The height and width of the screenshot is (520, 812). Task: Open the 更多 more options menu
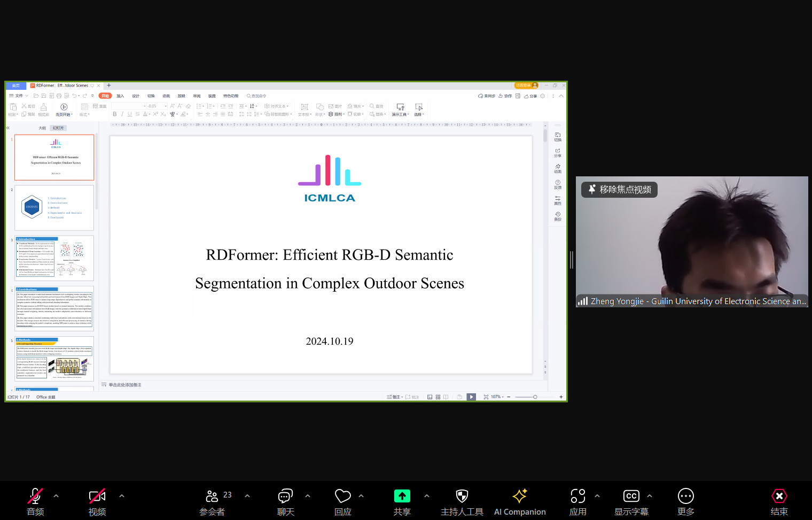[686, 501]
